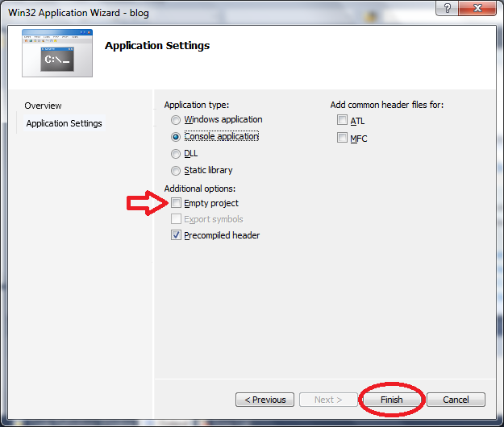Click the "Application type:" label
The height and width of the screenshot is (427, 504).
197,105
